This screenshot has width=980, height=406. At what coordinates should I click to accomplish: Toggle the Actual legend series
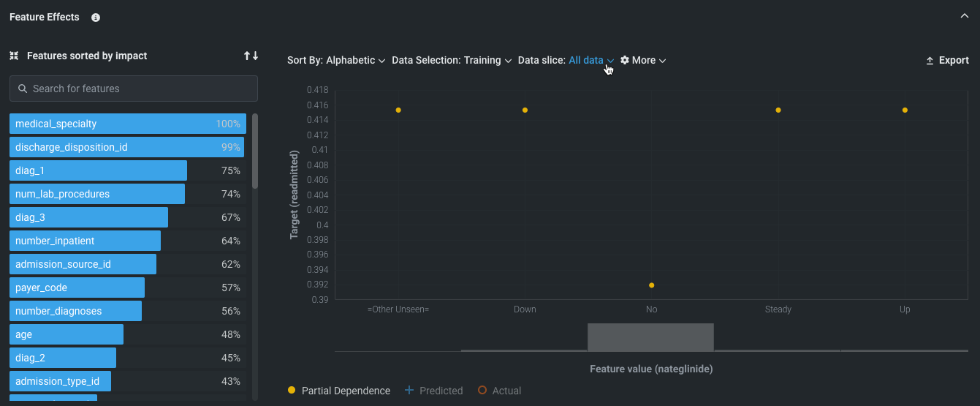(500, 391)
